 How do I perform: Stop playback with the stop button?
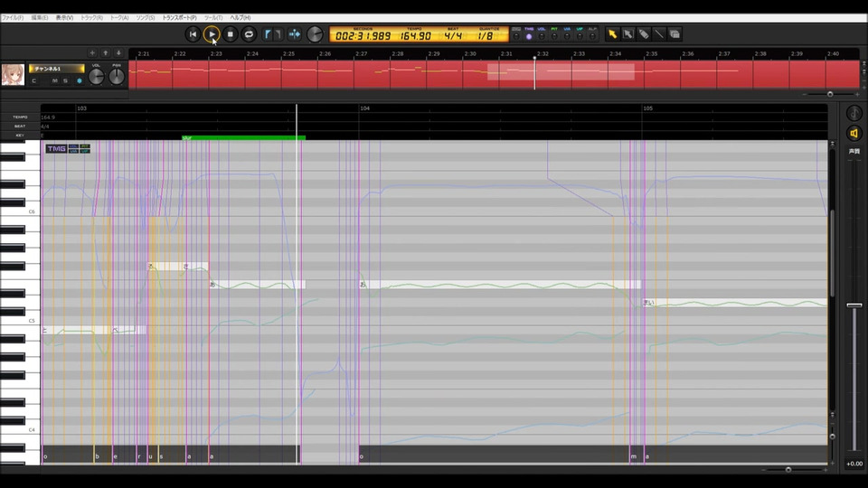click(231, 34)
